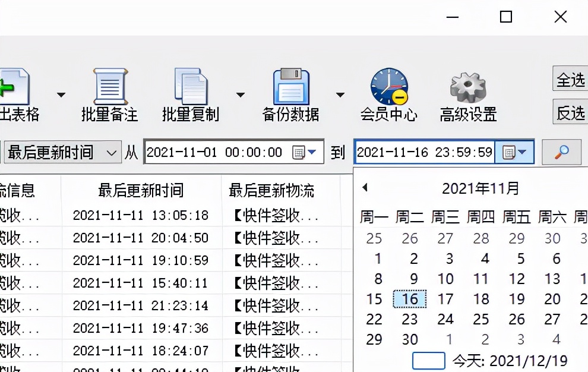This screenshot has height=372, width=588.
Task: Click the calendar icon in the 到 date field
Action: click(509, 152)
